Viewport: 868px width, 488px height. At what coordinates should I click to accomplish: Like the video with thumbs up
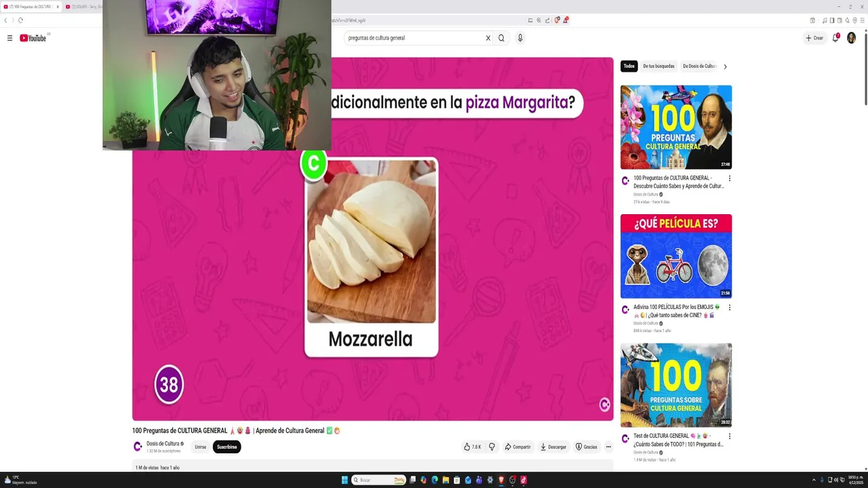point(472,447)
